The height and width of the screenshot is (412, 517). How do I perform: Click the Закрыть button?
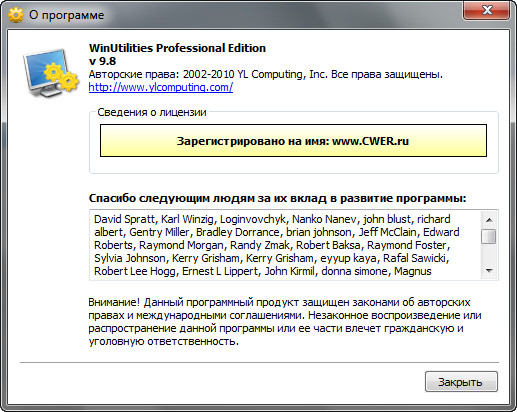461,382
